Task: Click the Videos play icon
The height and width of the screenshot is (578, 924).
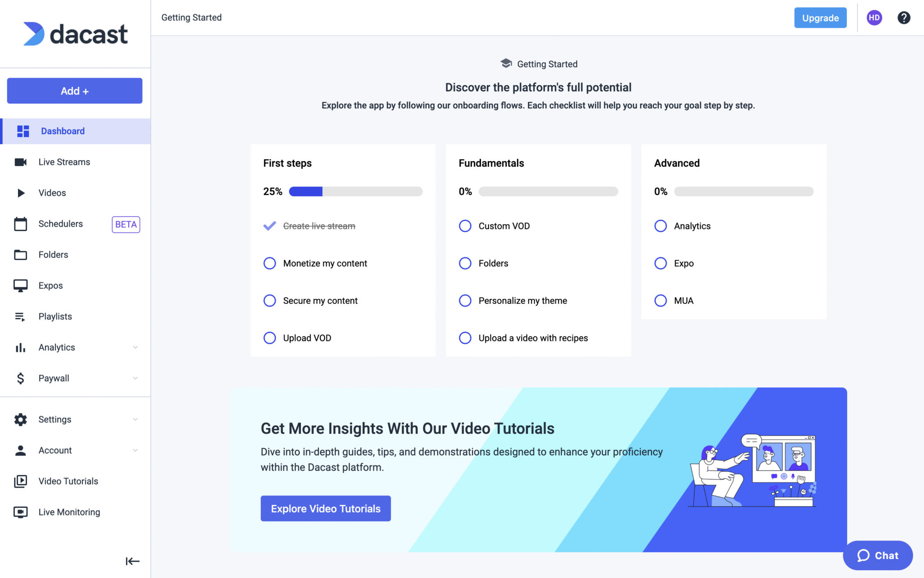Action: click(x=21, y=193)
